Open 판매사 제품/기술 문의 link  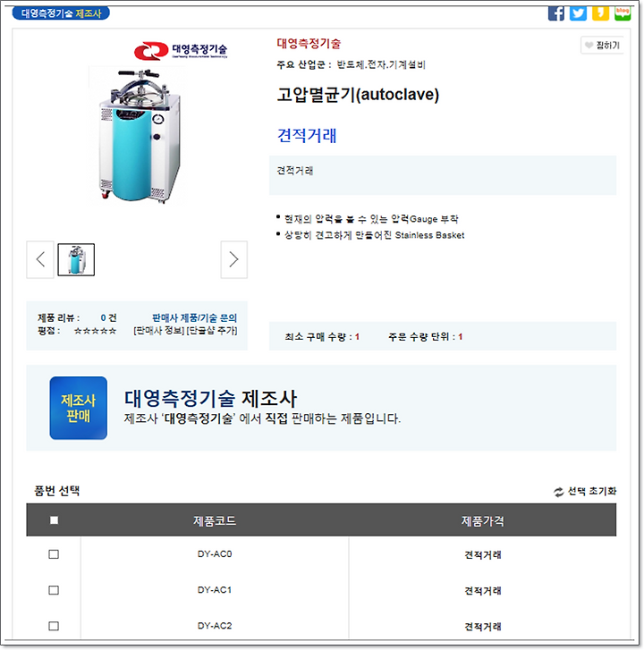pos(194,318)
